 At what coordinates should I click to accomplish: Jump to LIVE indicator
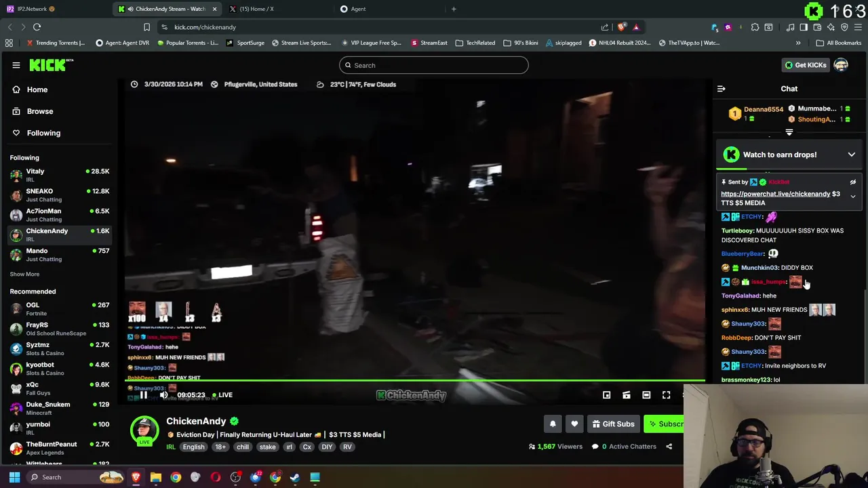coord(222,395)
